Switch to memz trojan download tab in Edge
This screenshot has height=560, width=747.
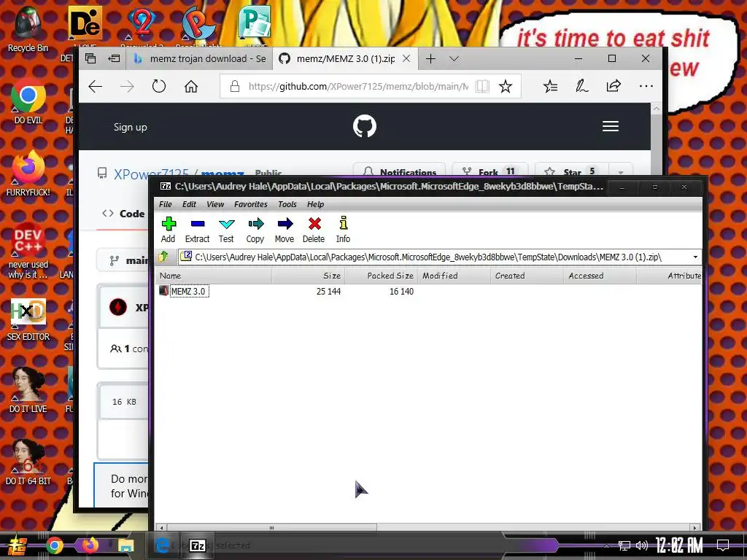click(x=200, y=58)
